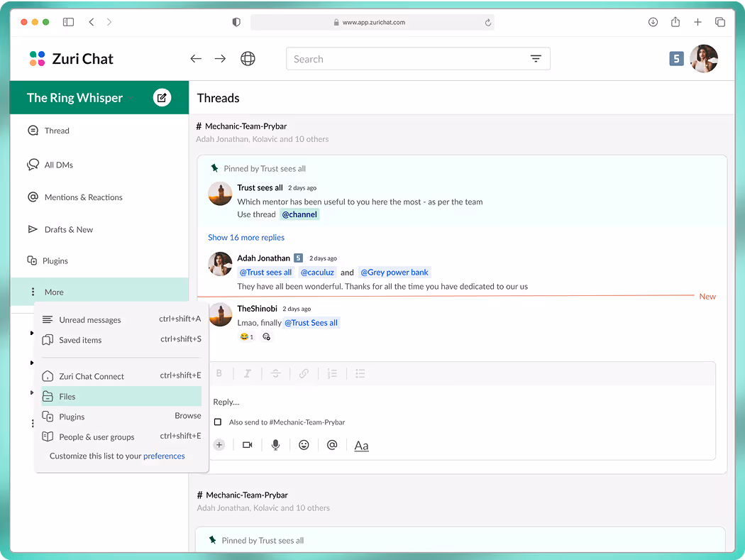Toggle italic formatting in reply box

(247, 373)
